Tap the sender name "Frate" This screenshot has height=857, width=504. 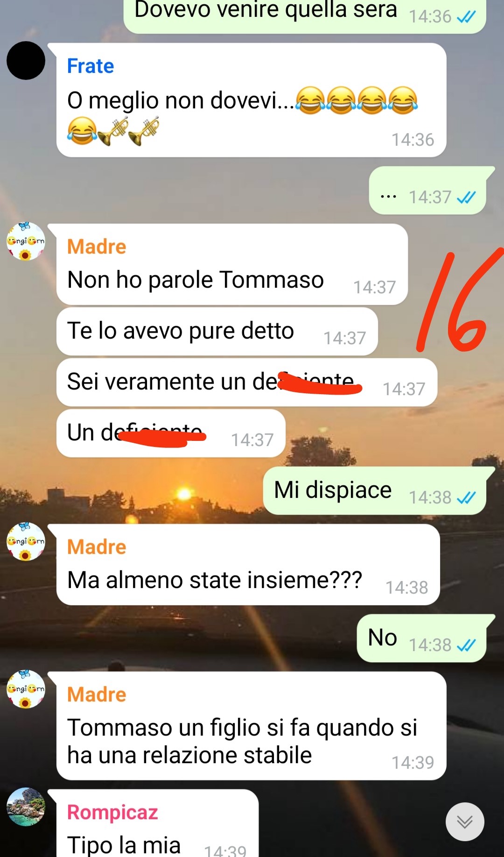(x=91, y=66)
